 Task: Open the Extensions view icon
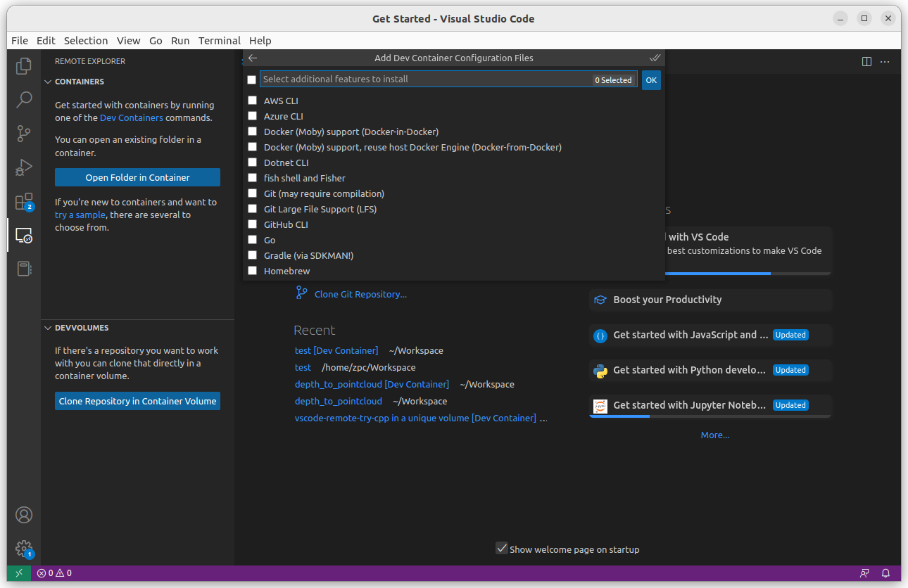(x=24, y=202)
